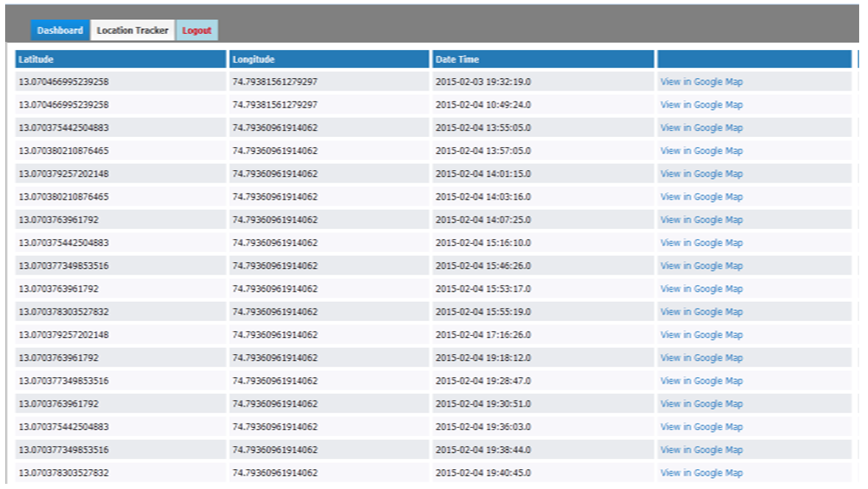Open the Dashboard tab

point(60,30)
